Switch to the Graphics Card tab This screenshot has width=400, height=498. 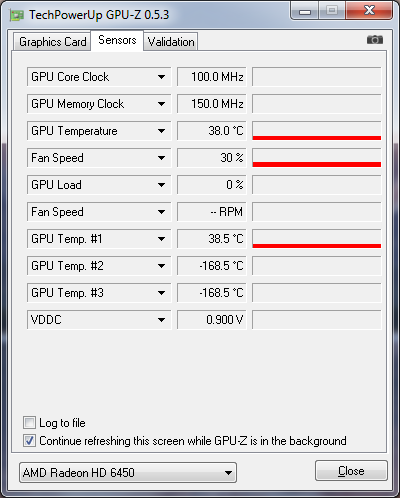click(52, 42)
